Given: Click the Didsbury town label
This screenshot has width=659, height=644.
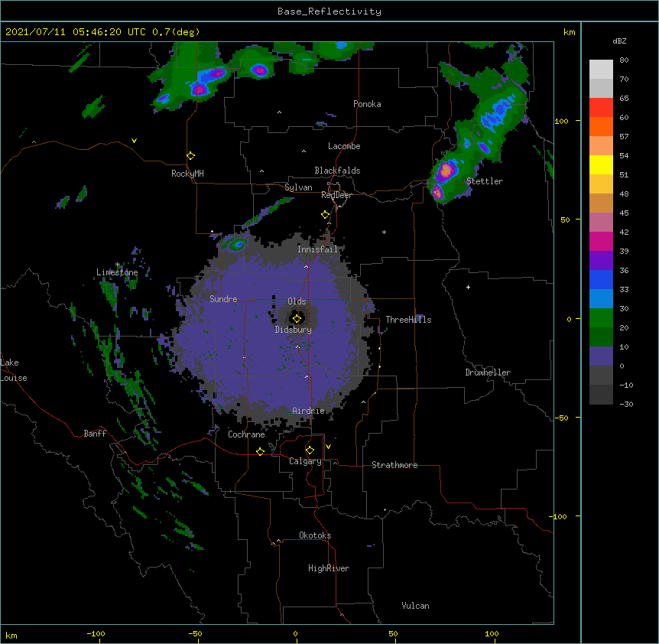Looking at the screenshot, I should [294, 330].
